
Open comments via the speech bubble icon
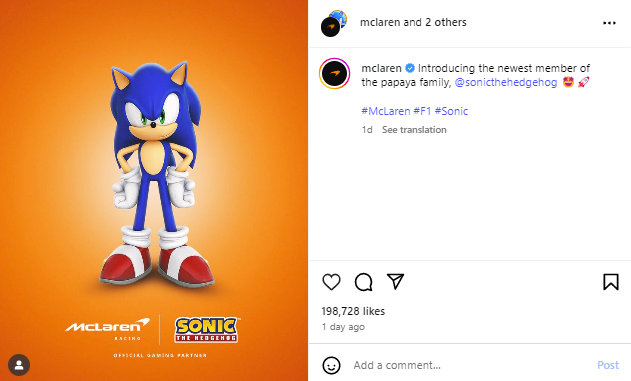tap(363, 282)
